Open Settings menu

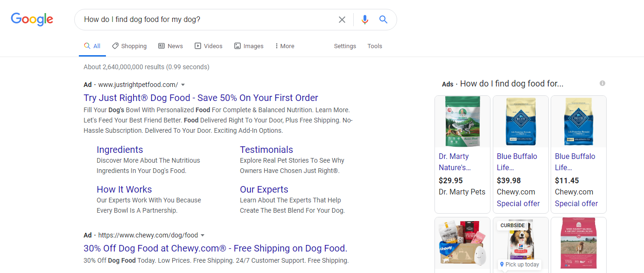345,46
